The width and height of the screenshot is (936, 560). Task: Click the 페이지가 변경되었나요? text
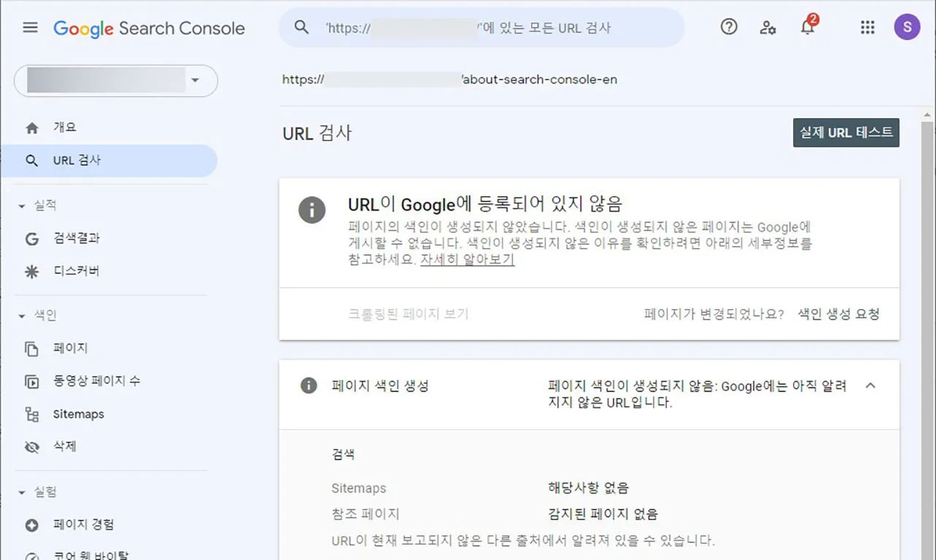[x=714, y=314]
